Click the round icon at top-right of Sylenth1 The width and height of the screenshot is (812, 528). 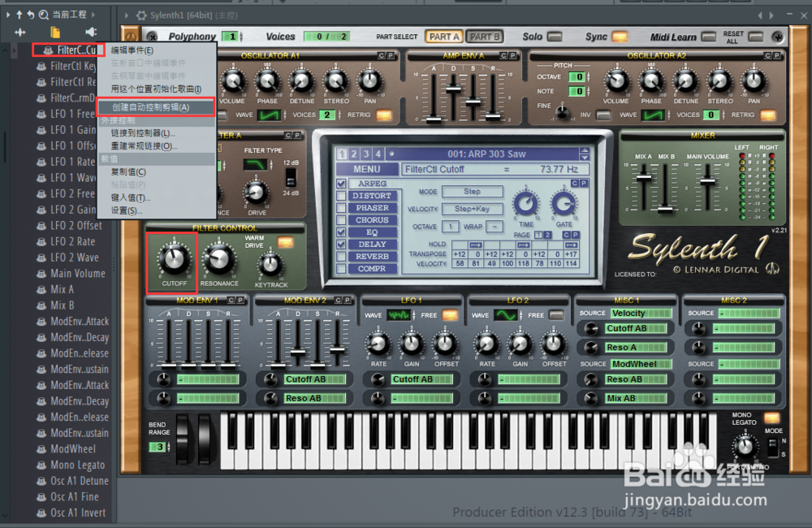tap(777, 37)
